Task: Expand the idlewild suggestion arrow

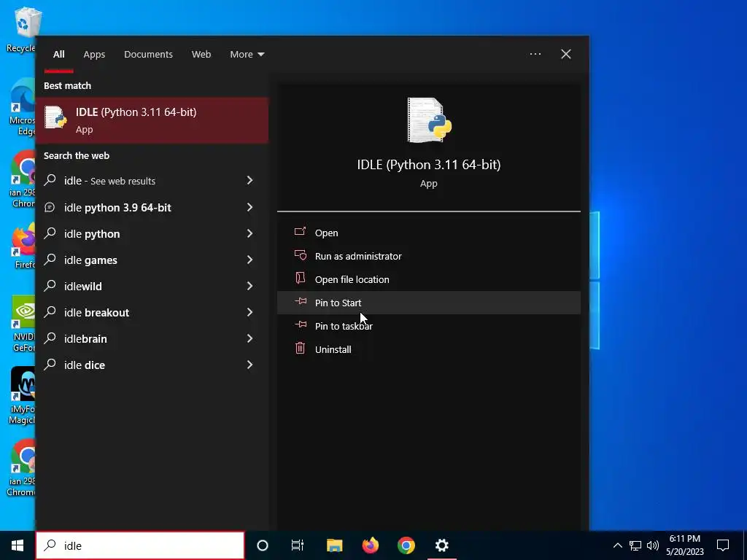Action: (x=249, y=286)
